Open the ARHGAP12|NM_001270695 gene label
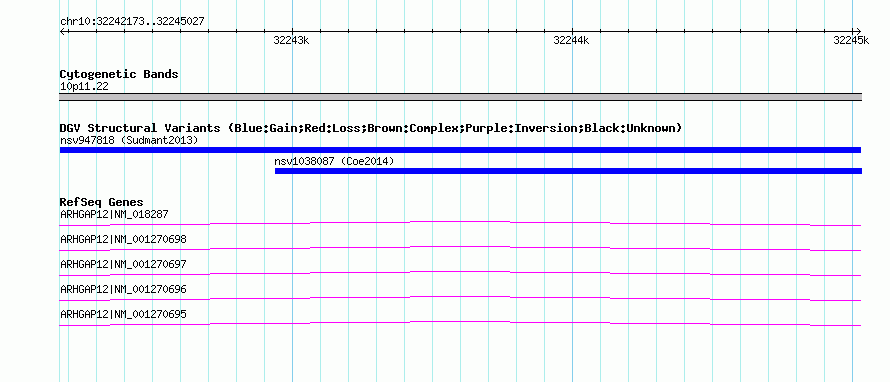Image resolution: width=890 pixels, height=382 pixels. (x=123, y=314)
